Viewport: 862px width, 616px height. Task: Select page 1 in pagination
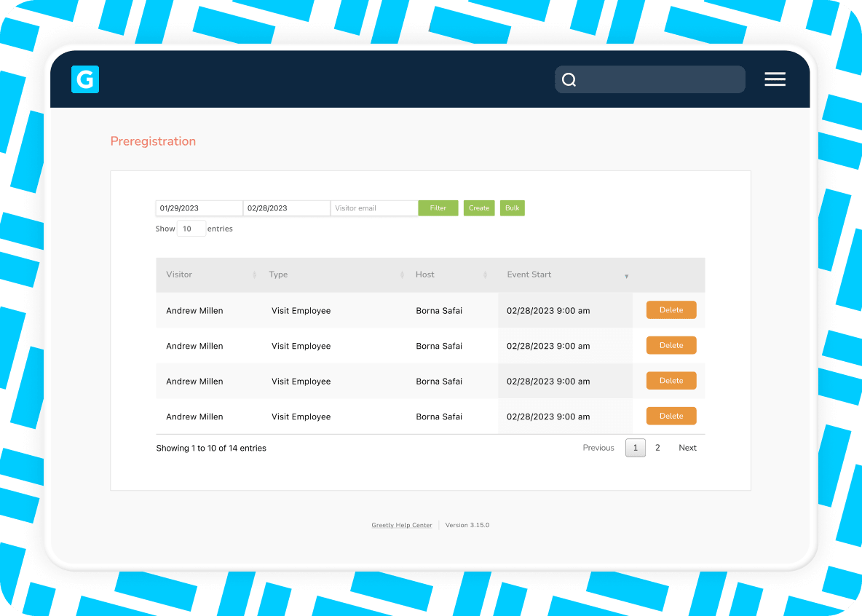coord(635,448)
